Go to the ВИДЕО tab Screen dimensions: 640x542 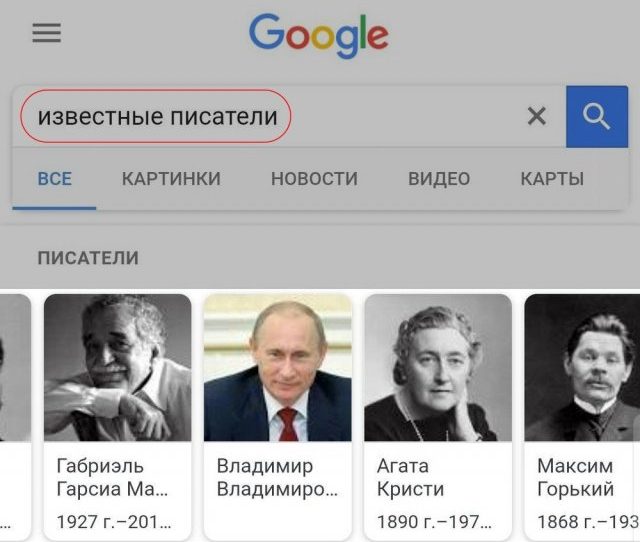point(439,179)
